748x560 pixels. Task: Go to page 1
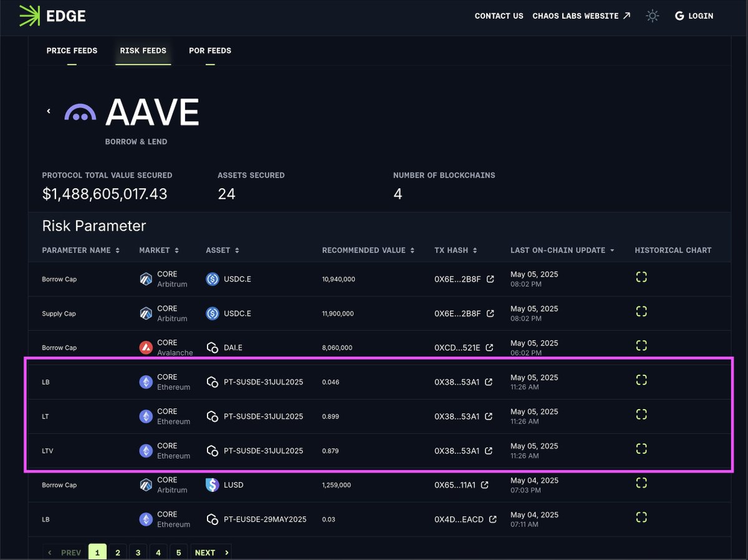click(97, 553)
